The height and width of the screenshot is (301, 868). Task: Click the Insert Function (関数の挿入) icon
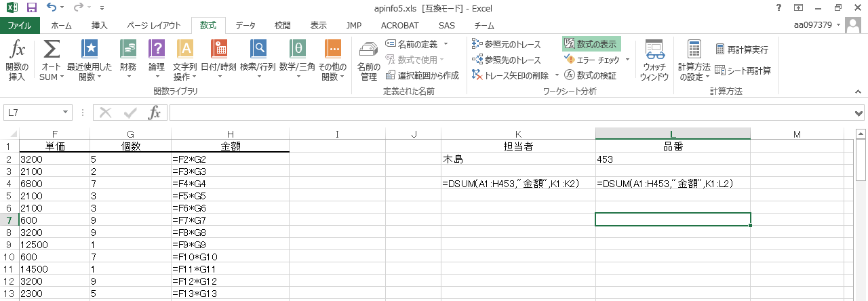(x=17, y=60)
